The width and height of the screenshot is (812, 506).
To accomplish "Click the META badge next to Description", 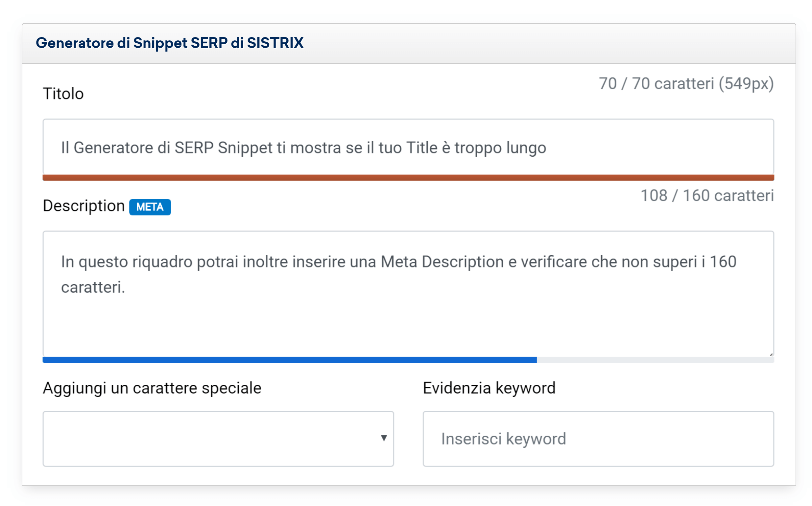I will (150, 207).
